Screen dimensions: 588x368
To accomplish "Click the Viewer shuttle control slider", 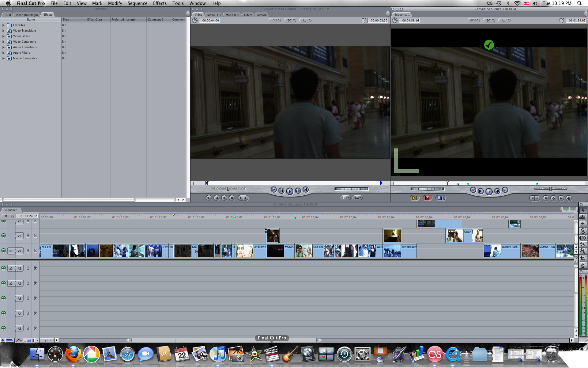I will click(228, 189).
